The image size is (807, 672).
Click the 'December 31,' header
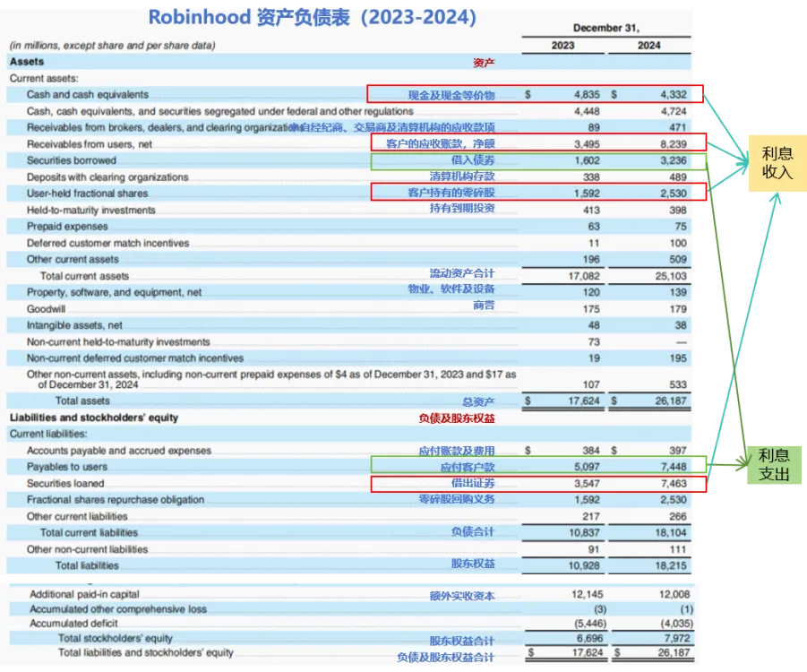[606, 28]
